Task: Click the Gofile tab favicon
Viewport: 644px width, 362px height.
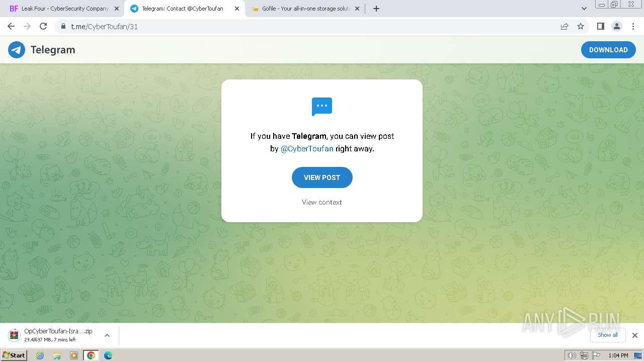Action: (255, 9)
